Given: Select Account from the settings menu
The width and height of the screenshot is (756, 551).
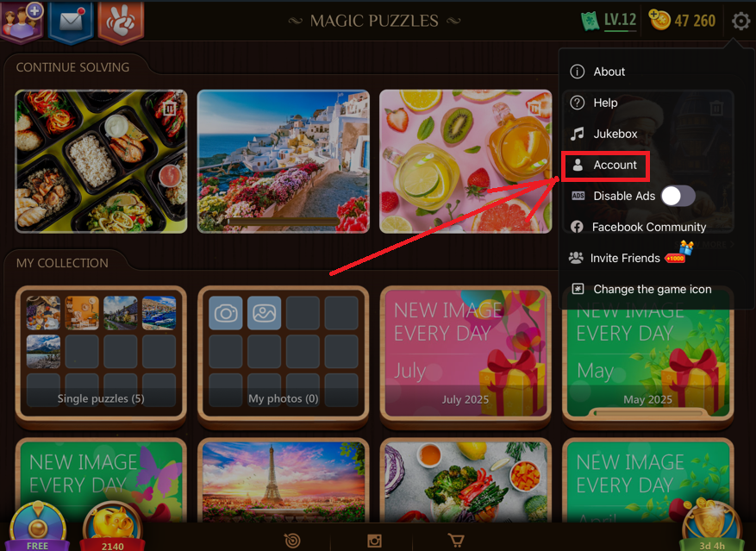Looking at the screenshot, I should click(x=605, y=165).
